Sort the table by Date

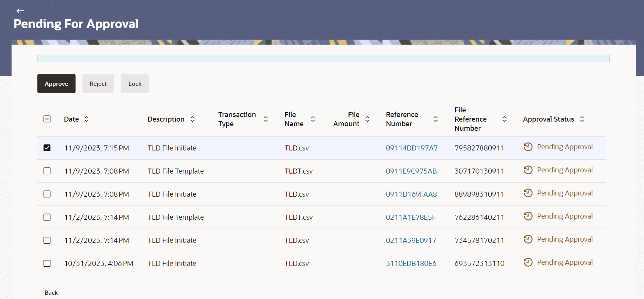tap(87, 119)
